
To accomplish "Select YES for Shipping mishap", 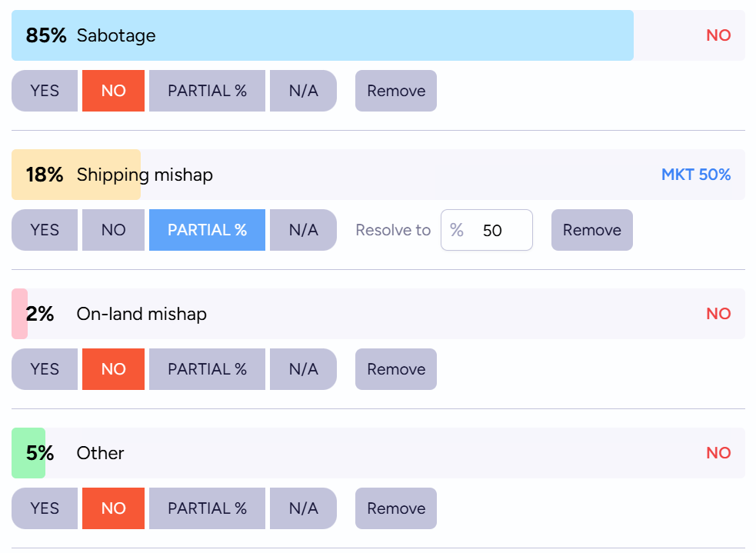I will [x=45, y=230].
